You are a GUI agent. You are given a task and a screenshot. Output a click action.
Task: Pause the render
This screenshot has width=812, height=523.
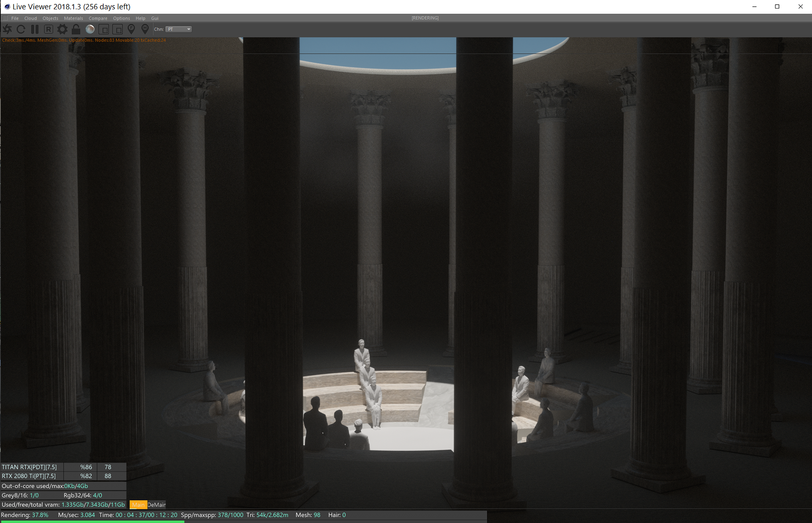(35, 29)
